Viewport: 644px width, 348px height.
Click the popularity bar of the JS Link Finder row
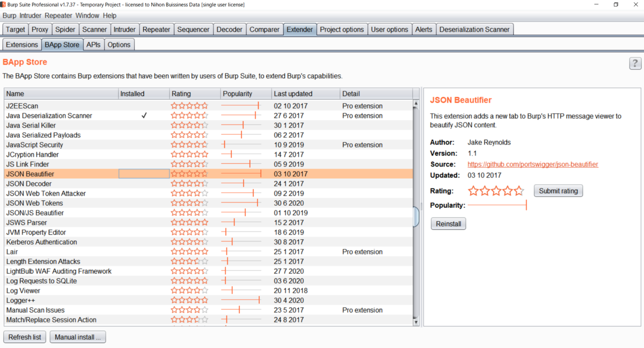241,164
